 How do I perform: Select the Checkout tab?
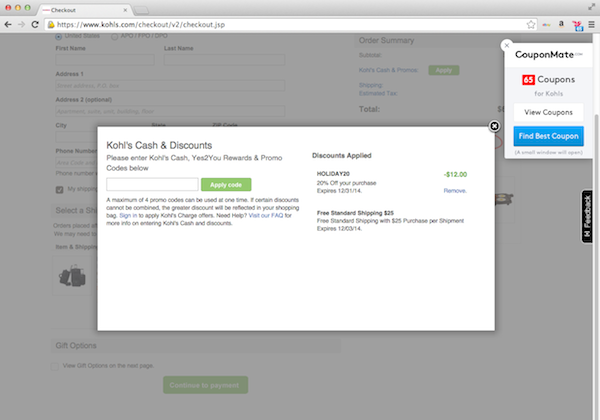(84, 10)
